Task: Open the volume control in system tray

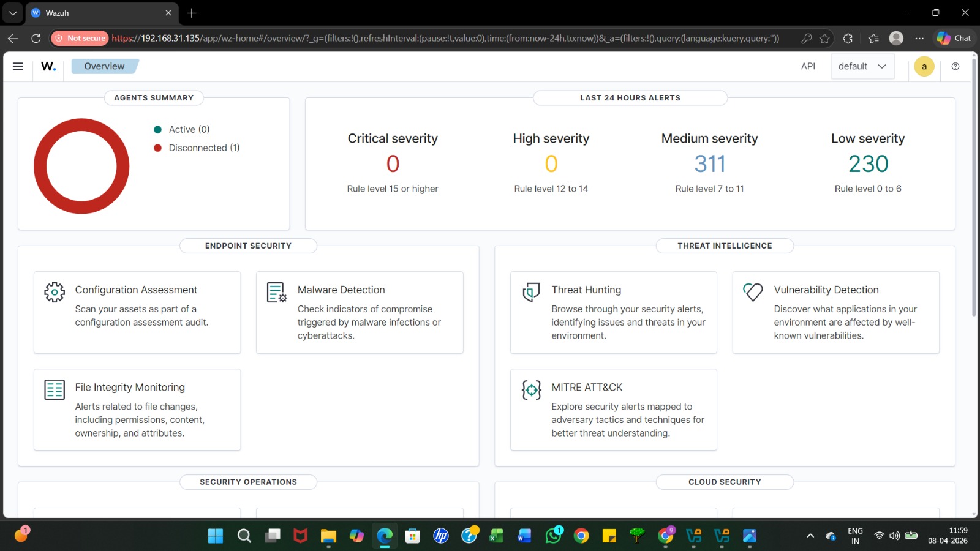Action: (895, 536)
